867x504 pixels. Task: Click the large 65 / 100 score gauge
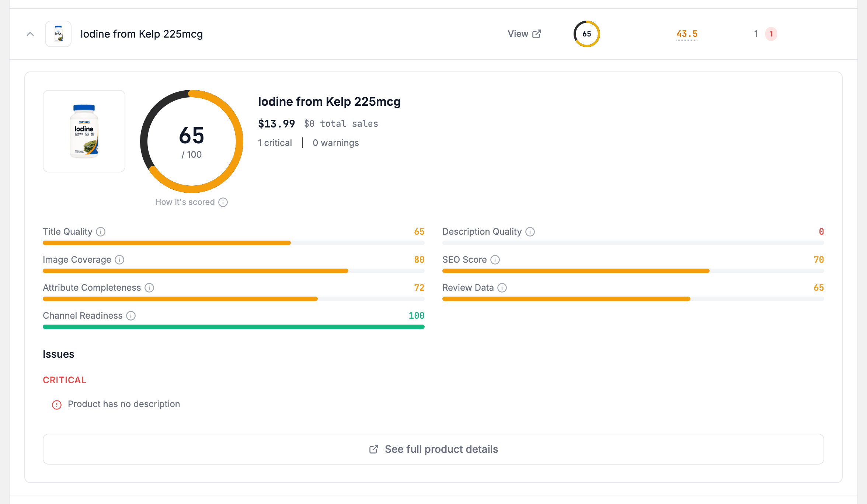click(x=192, y=141)
